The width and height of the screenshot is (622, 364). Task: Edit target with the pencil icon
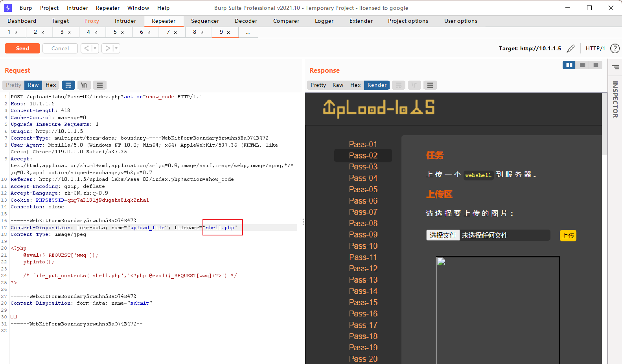point(570,48)
